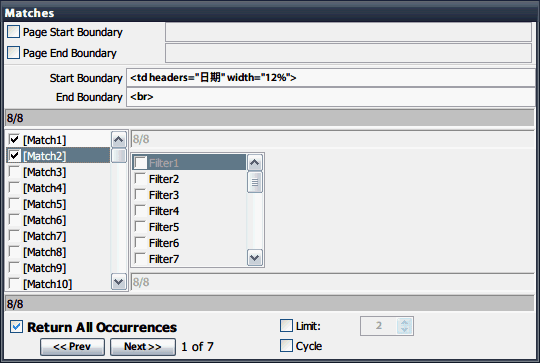Image resolution: width=540 pixels, height=363 pixels.
Task: Click the Filter list scrollbar thumb
Action: [x=255, y=182]
